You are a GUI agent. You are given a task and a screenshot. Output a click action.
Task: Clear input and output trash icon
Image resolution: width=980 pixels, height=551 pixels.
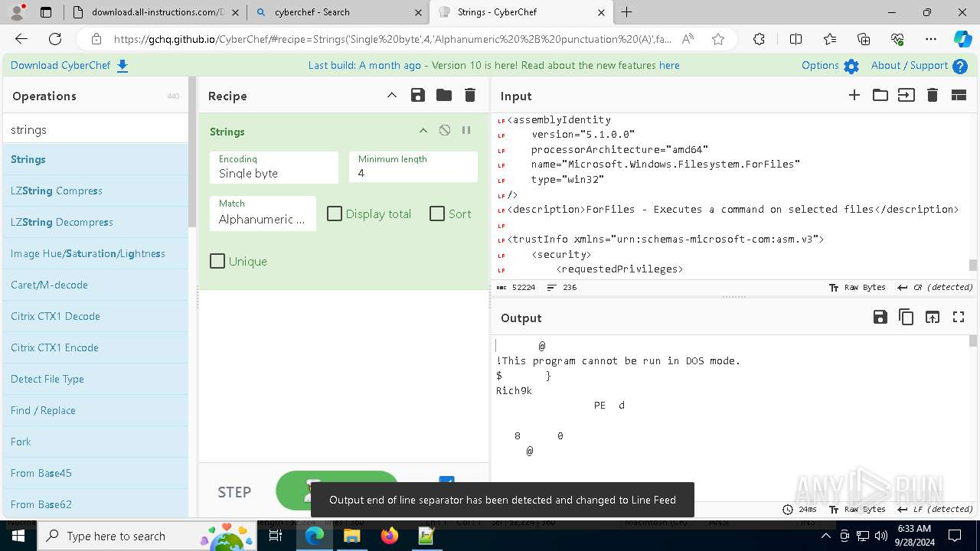pyautogui.click(x=933, y=95)
